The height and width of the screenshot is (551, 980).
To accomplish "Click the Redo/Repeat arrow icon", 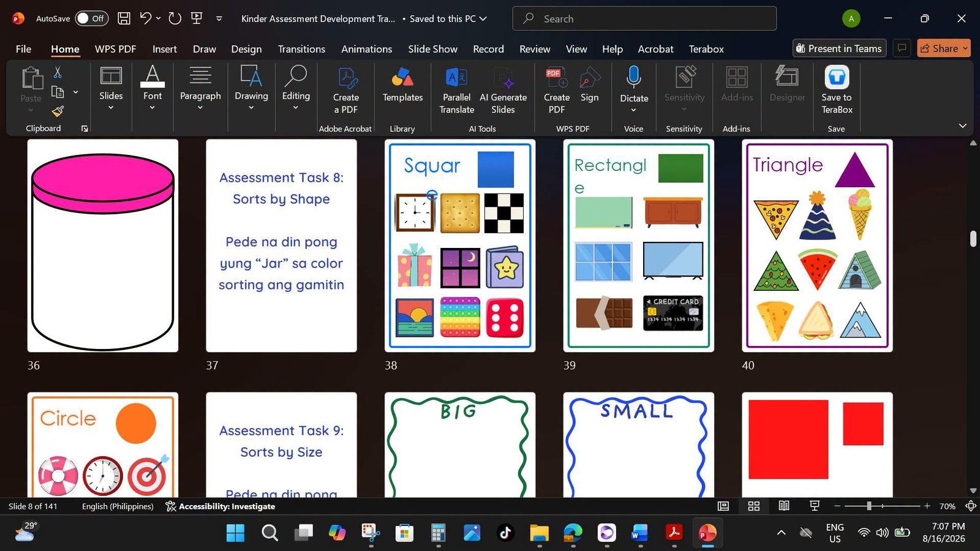I will pyautogui.click(x=175, y=18).
